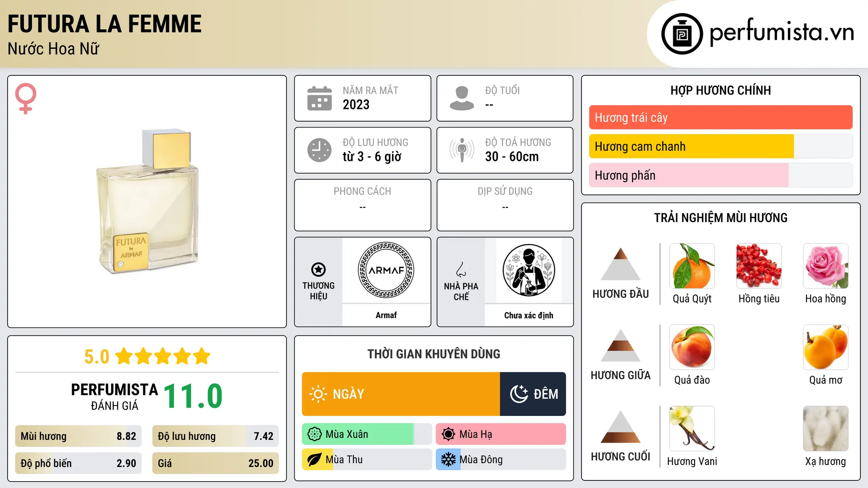The width and height of the screenshot is (868, 488).
Task: Click the middle notes pyramid icon Hương giữa
Action: click(620, 345)
